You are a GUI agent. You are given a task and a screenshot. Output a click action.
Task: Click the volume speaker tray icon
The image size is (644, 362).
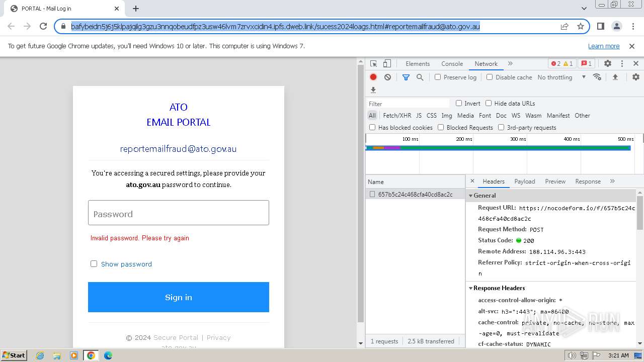pyautogui.click(x=572, y=355)
